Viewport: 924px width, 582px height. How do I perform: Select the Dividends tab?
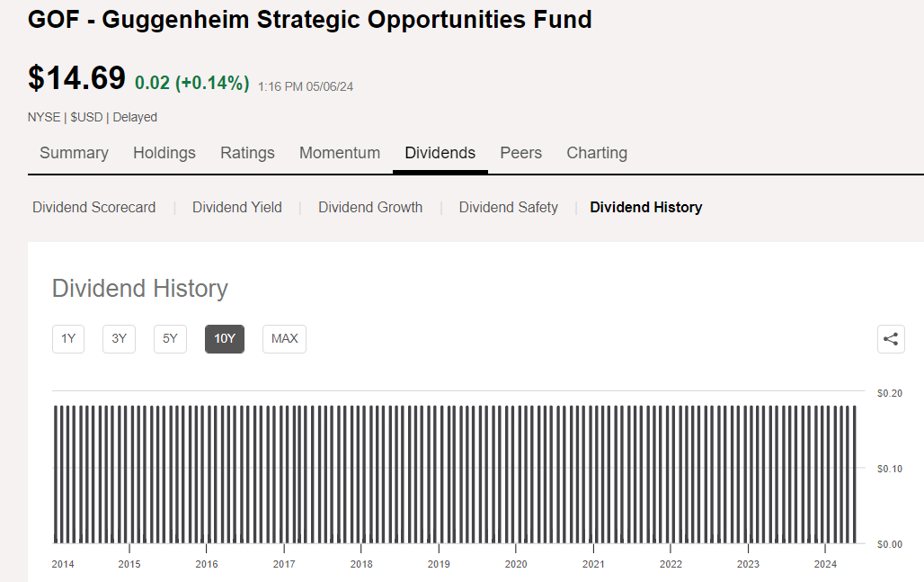coord(440,153)
